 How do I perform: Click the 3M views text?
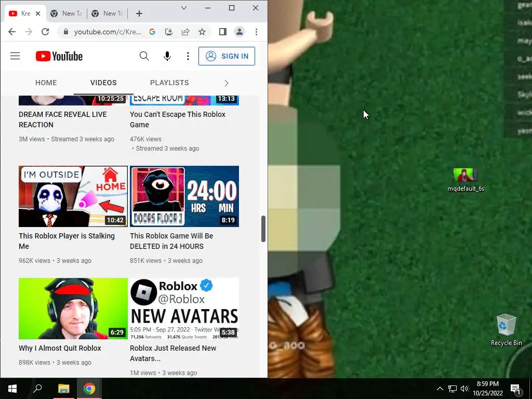point(32,139)
